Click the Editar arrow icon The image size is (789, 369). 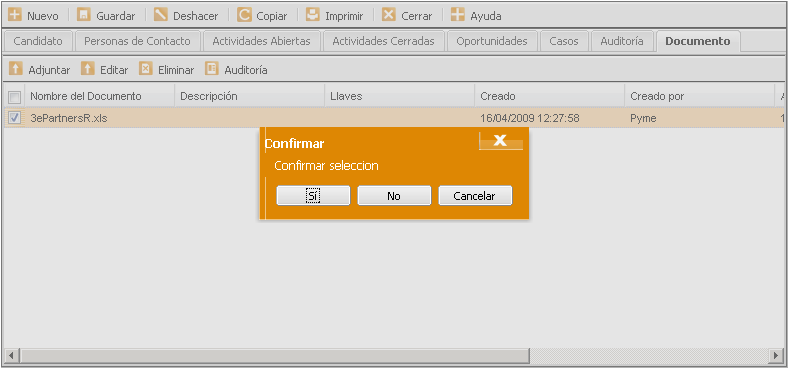[88, 69]
